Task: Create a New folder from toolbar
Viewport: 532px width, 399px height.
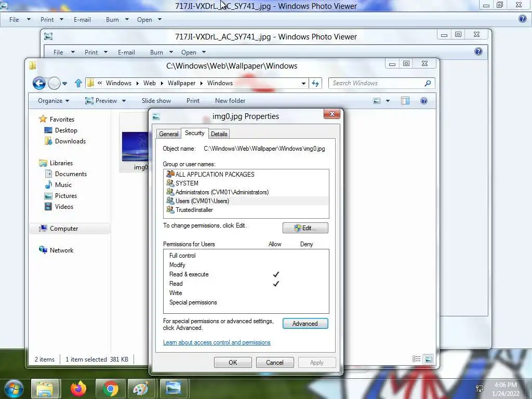Action: pyautogui.click(x=230, y=101)
